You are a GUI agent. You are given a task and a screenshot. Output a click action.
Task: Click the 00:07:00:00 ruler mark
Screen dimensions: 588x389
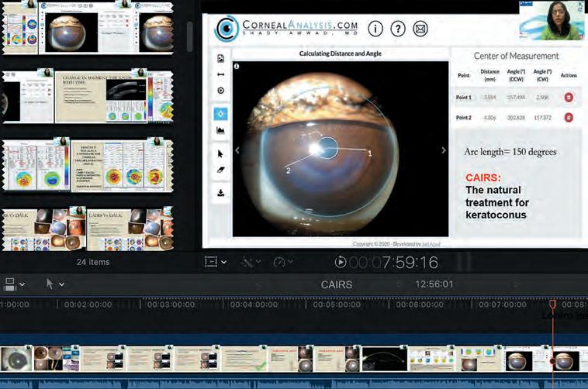tap(503, 305)
